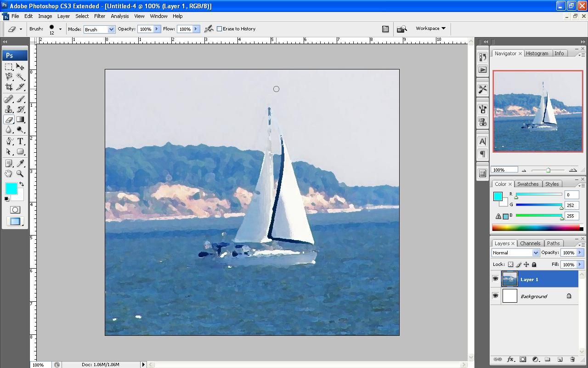Toggle visibility of Layer 1
588x368 pixels.
coord(495,278)
